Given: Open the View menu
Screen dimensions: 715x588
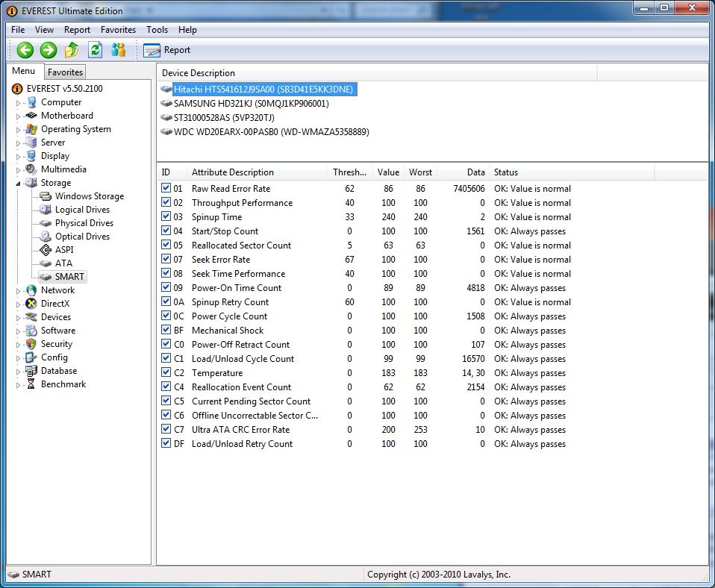Looking at the screenshot, I should (44, 30).
